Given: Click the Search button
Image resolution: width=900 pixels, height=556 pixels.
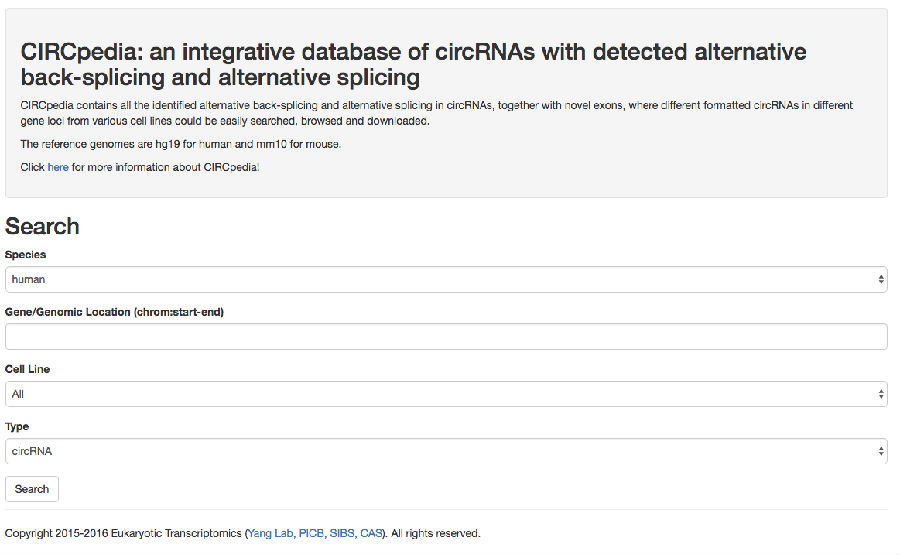Looking at the screenshot, I should tap(32, 489).
